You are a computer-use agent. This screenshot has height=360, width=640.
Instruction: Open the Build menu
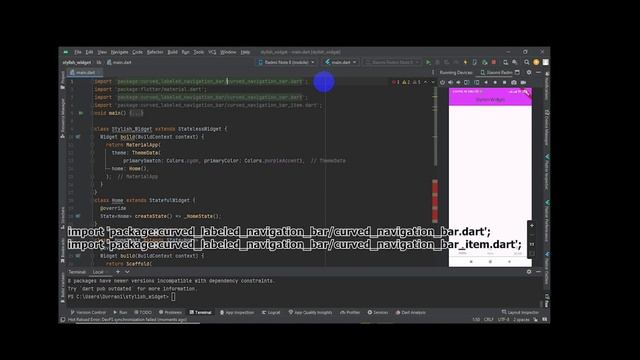tap(173, 52)
